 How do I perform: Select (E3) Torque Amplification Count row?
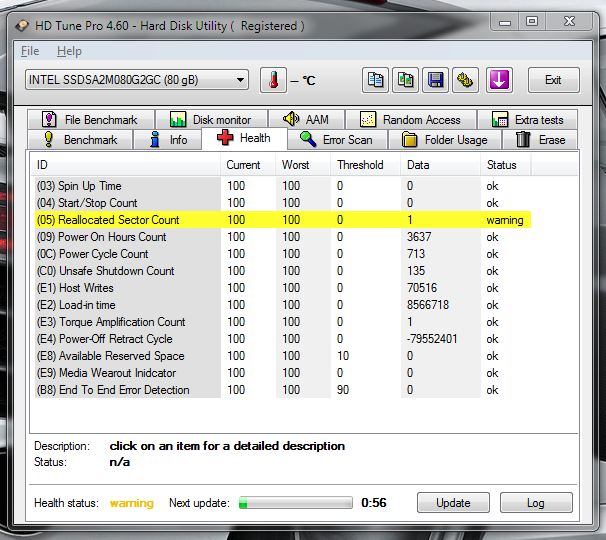[x=283, y=322]
